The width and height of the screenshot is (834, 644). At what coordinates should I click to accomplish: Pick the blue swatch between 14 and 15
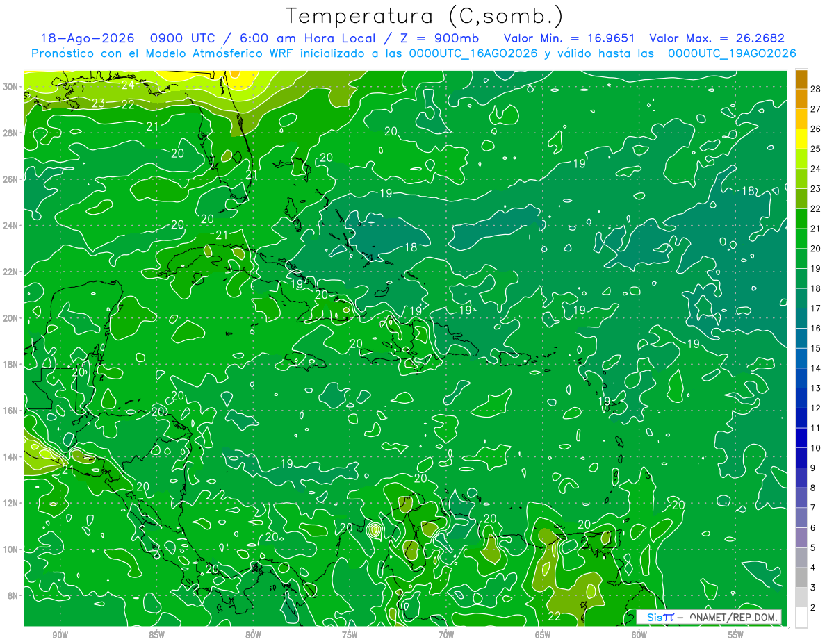click(801, 358)
